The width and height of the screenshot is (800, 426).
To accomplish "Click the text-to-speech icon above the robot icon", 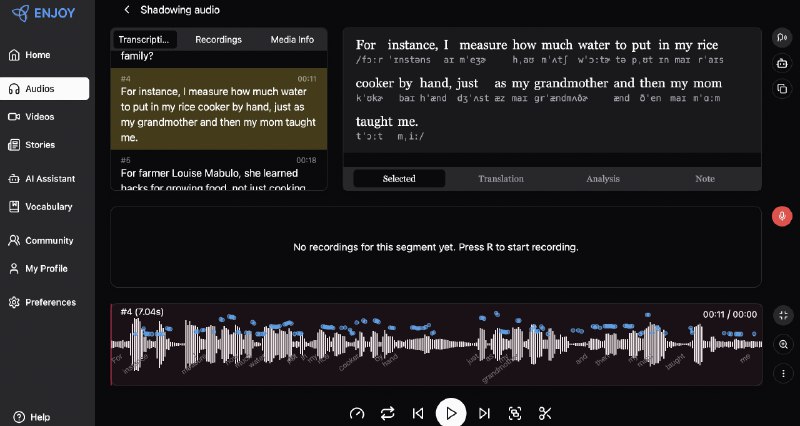I will pos(782,38).
